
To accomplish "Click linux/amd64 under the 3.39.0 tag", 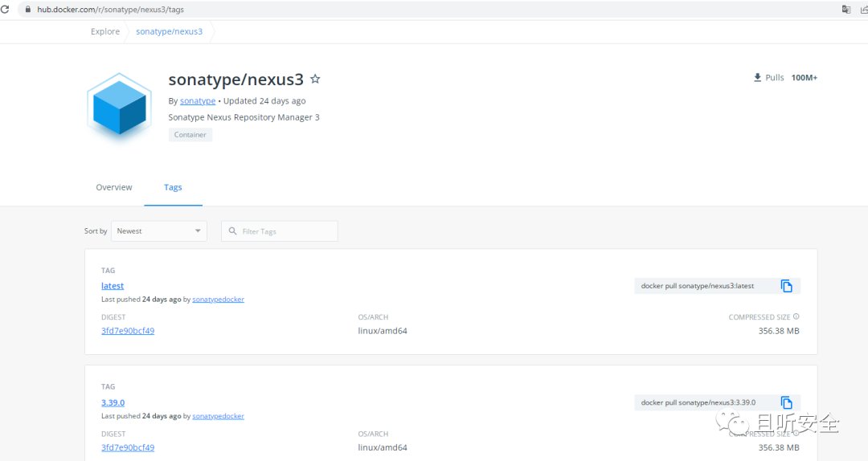I will click(383, 447).
